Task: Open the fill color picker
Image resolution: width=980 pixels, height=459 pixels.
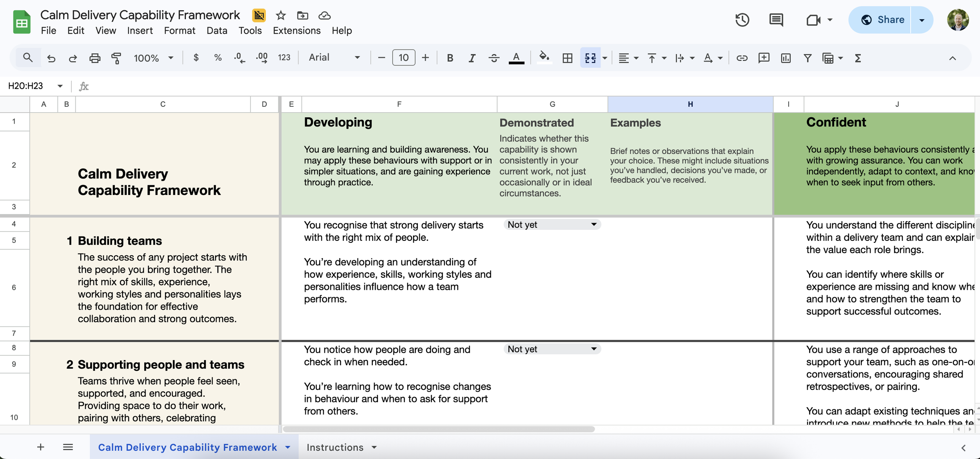Action: [544, 58]
